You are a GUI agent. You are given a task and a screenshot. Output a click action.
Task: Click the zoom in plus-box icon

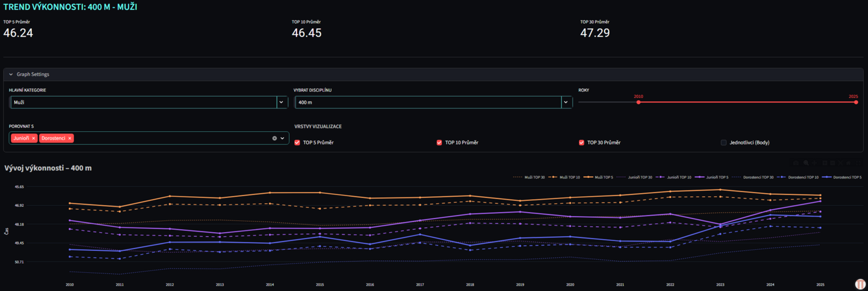tap(825, 163)
